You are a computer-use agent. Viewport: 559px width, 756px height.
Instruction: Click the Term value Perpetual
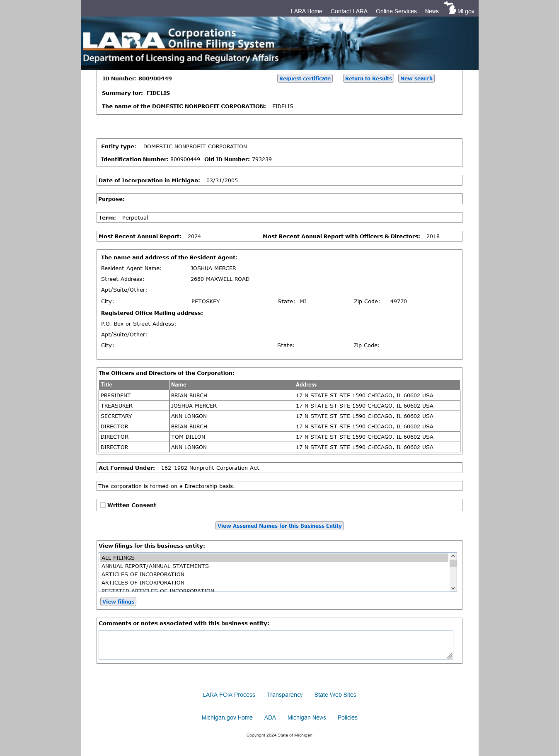(135, 217)
